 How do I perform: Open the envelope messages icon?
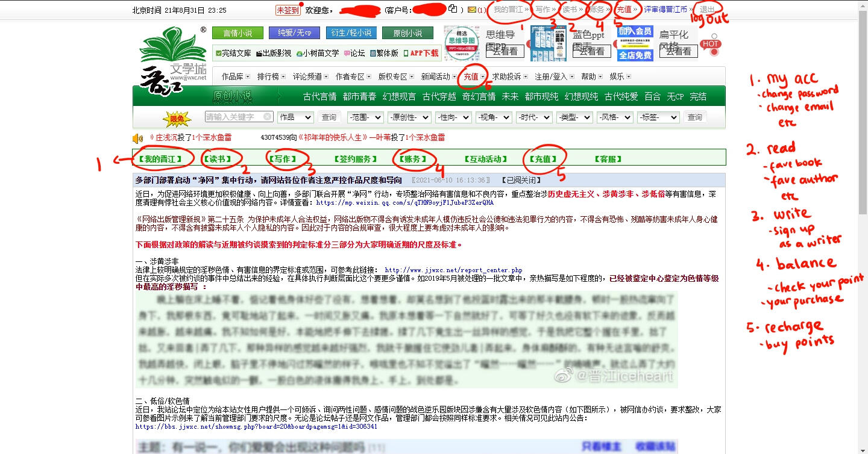pos(471,10)
